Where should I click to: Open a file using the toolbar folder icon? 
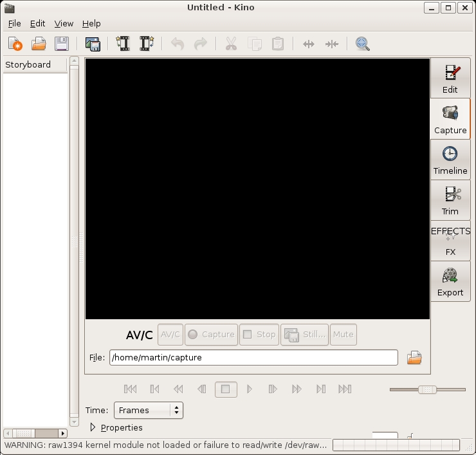(39, 44)
